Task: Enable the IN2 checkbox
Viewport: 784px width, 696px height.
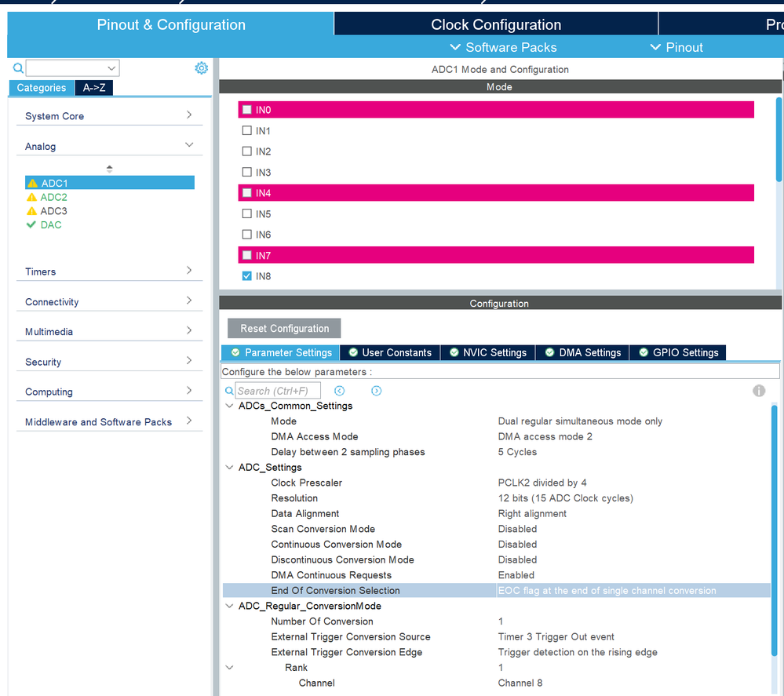Action: tap(246, 151)
